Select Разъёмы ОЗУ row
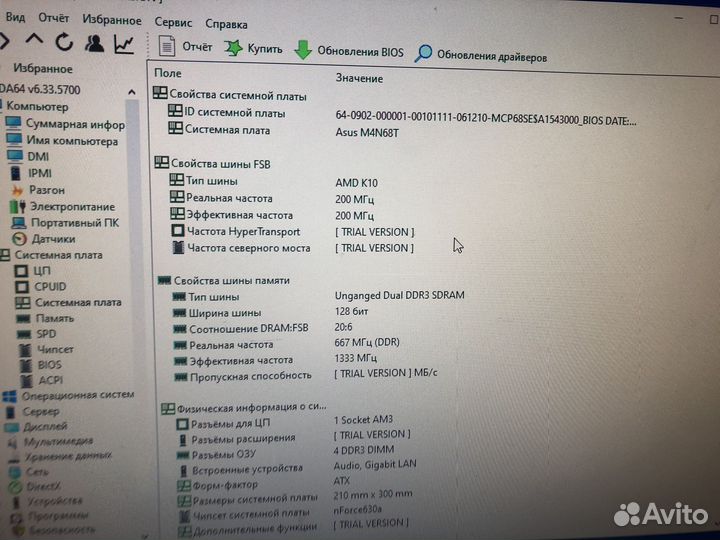Viewport: 720px width, 540px height. pos(216,454)
